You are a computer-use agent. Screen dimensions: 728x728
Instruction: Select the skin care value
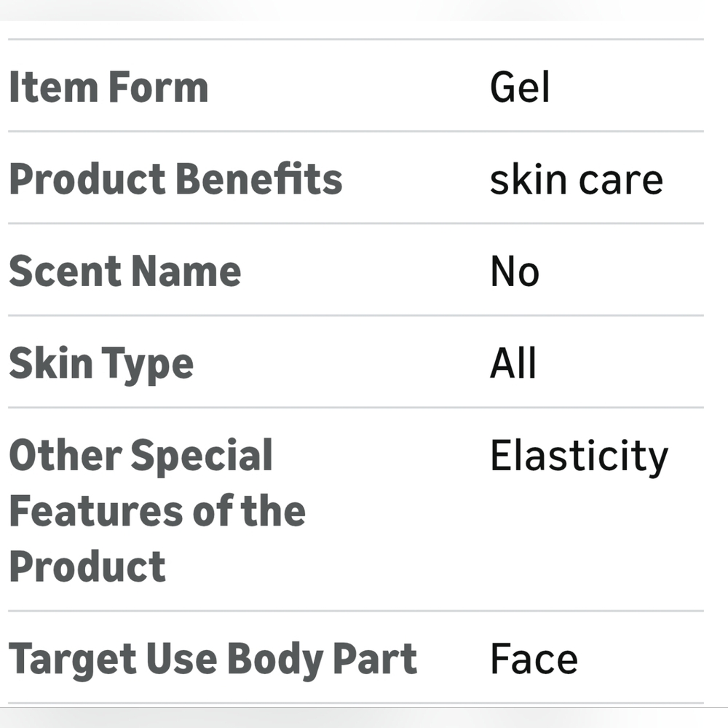click(x=577, y=180)
